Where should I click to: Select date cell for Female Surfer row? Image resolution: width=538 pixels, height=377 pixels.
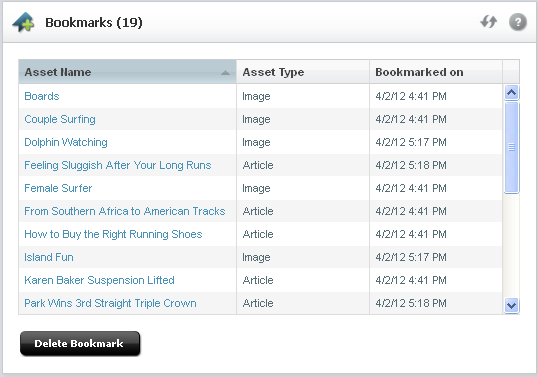point(436,188)
